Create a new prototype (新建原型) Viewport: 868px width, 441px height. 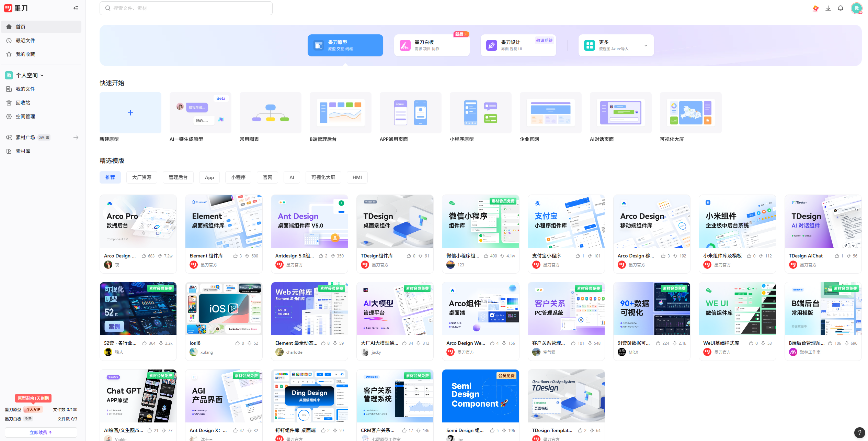pyautogui.click(x=130, y=113)
